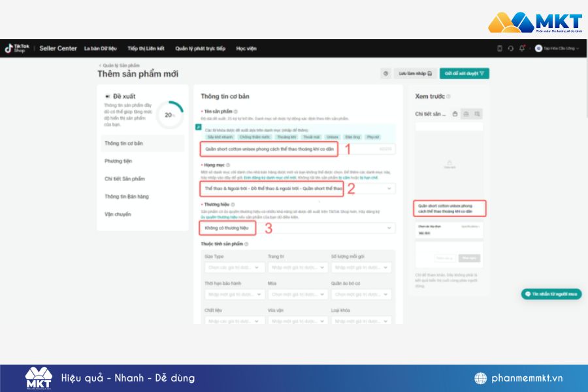Click the product name input field

[x=298, y=149]
